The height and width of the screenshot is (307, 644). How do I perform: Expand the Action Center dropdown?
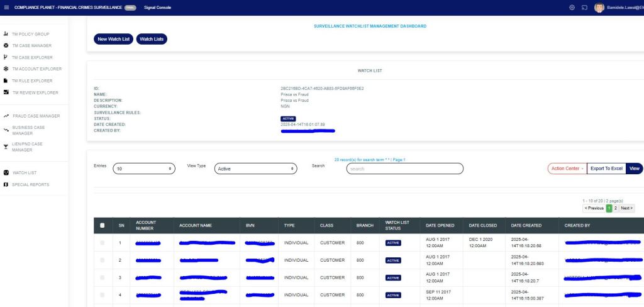[567, 168]
